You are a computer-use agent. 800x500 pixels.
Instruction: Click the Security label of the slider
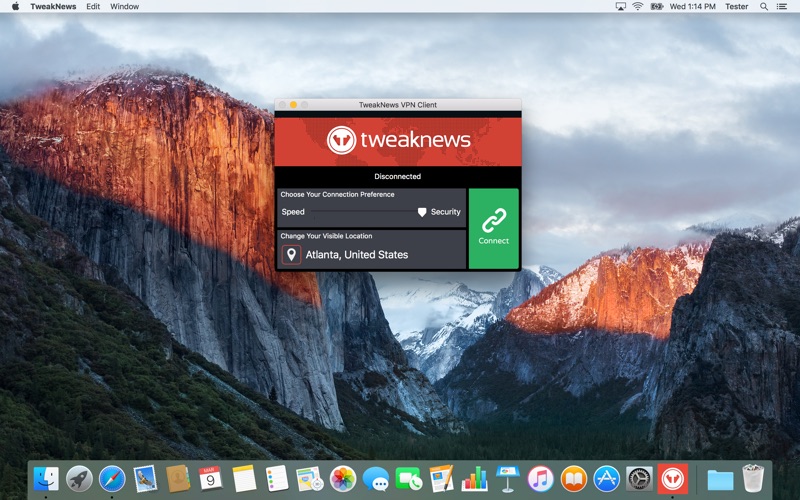(x=445, y=212)
